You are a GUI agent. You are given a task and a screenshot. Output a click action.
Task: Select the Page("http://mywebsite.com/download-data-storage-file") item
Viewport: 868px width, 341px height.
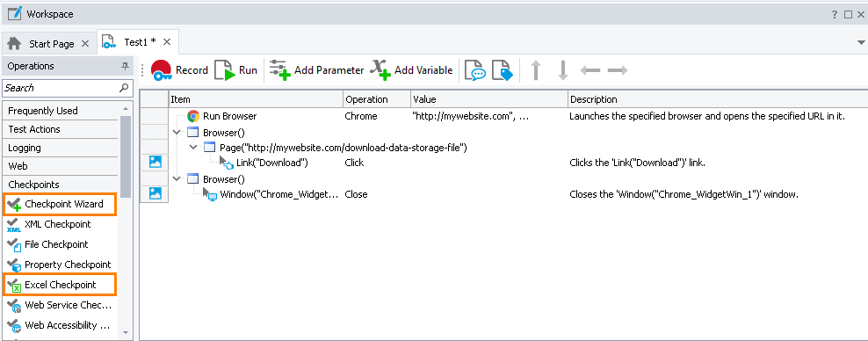click(344, 148)
